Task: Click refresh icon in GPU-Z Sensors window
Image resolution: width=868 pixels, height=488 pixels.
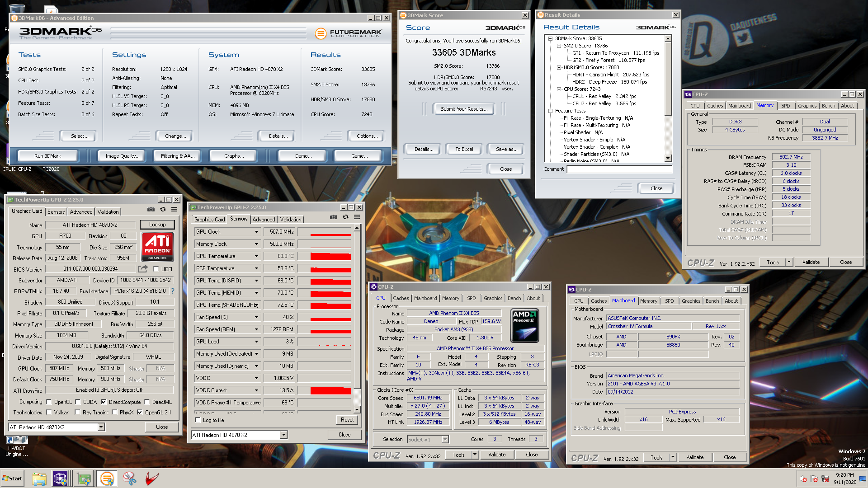Action: [x=345, y=217]
